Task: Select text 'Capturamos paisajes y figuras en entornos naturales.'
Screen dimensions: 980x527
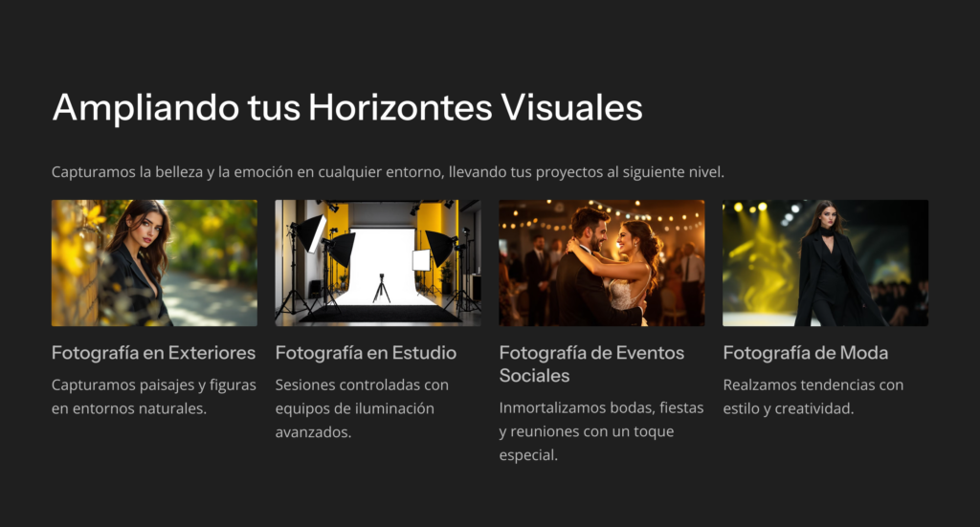Action: pyautogui.click(x=154, y=397)
